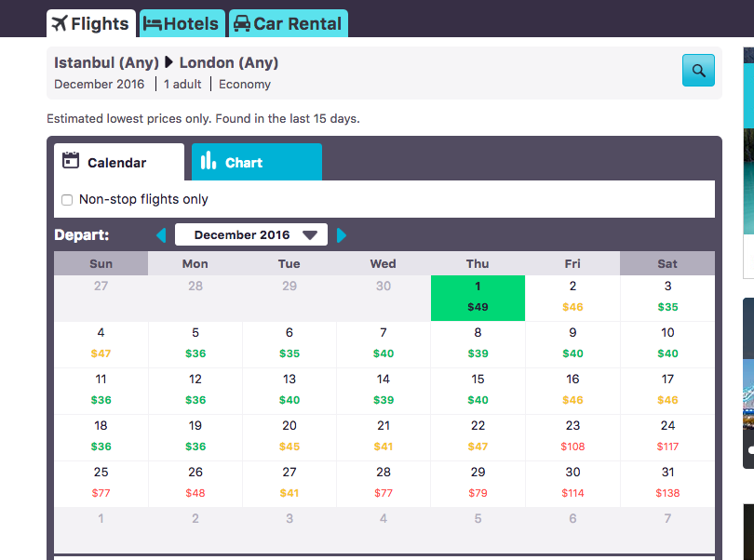Pick December 1 priced at $49

(x=478, y=297)
